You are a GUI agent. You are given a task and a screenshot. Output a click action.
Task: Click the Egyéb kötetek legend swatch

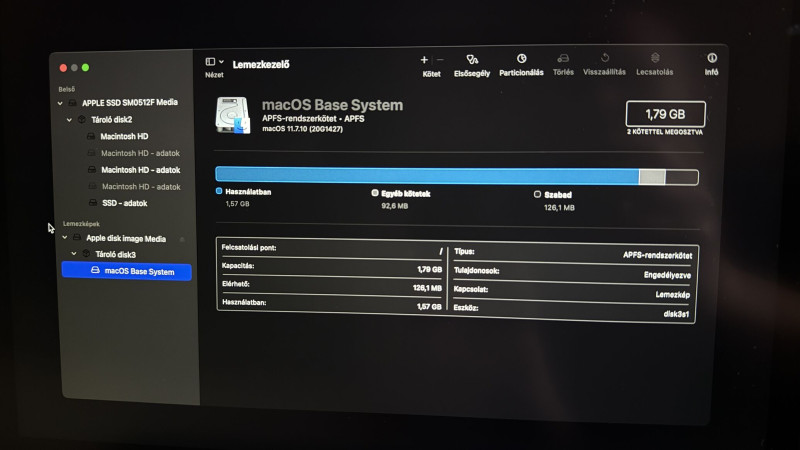click(375, 193)
